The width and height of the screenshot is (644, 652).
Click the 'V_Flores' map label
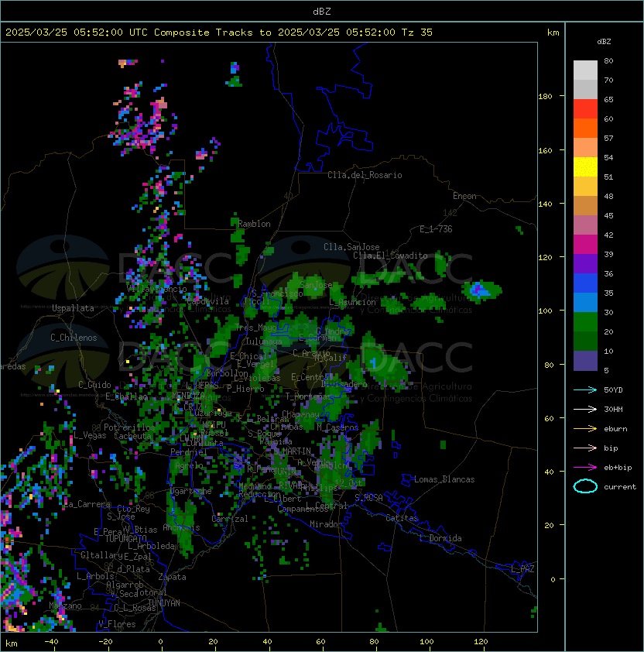point(117,624)
